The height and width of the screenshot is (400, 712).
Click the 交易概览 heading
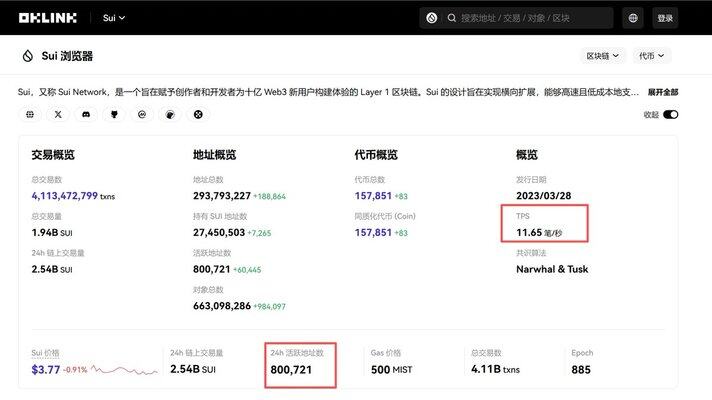pyautogui.click(x=53, y=155)
